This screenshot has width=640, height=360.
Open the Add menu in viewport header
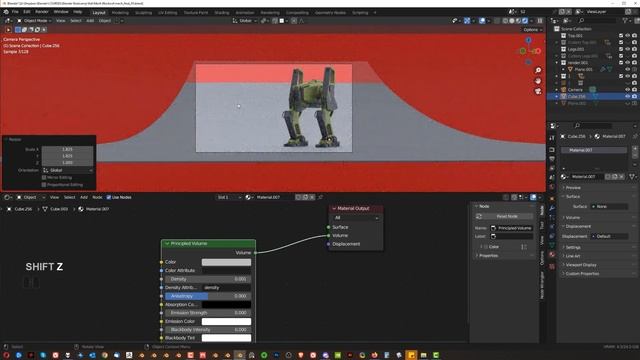(x=90, y=20)
